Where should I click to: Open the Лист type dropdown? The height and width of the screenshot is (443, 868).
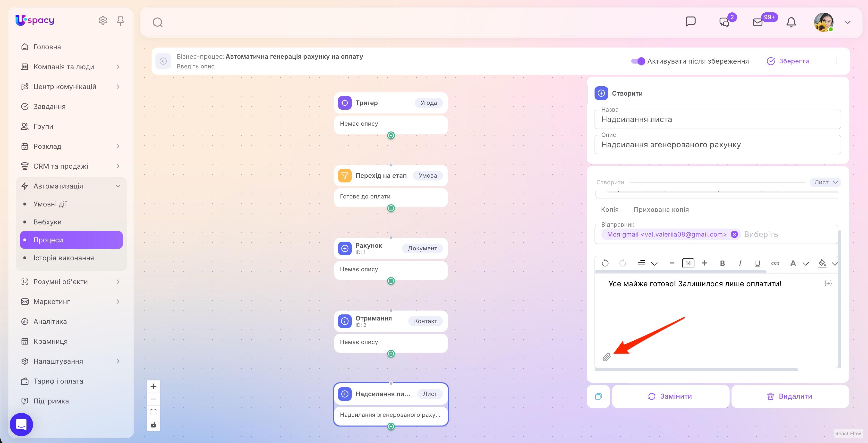click(x=825, y=182)
